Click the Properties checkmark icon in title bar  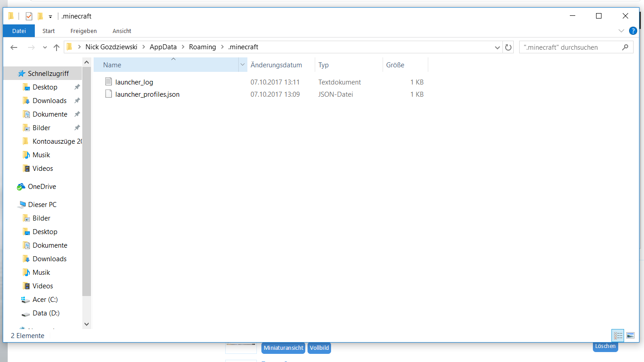point(29,16)
